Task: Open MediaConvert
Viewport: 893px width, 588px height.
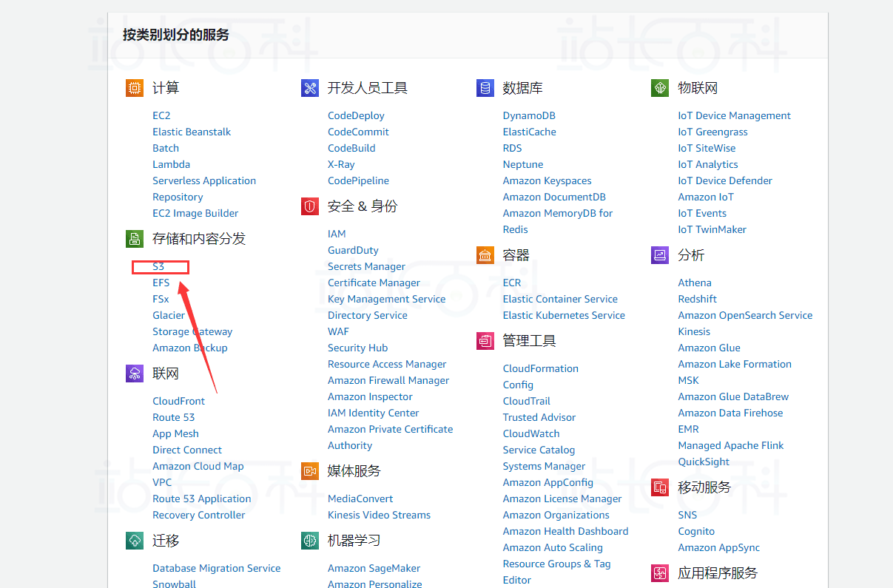Action: click(360, 499)
